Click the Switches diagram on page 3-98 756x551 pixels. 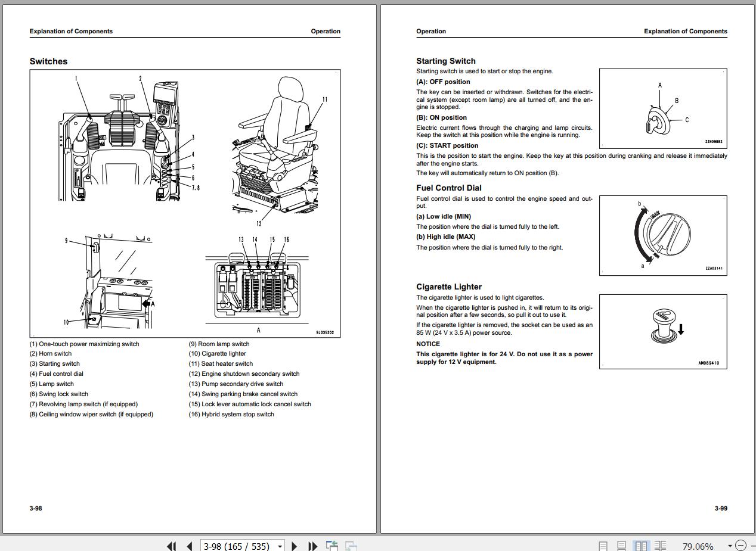tap(185, 203)
